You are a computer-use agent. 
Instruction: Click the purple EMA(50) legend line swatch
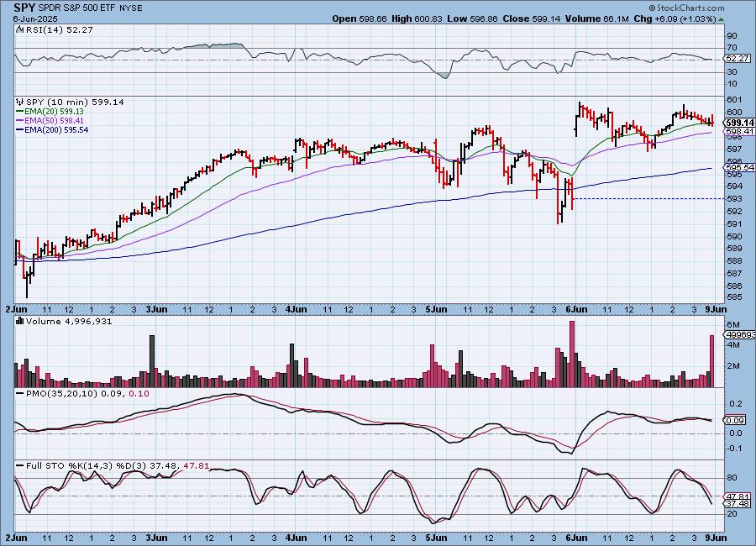20,121
